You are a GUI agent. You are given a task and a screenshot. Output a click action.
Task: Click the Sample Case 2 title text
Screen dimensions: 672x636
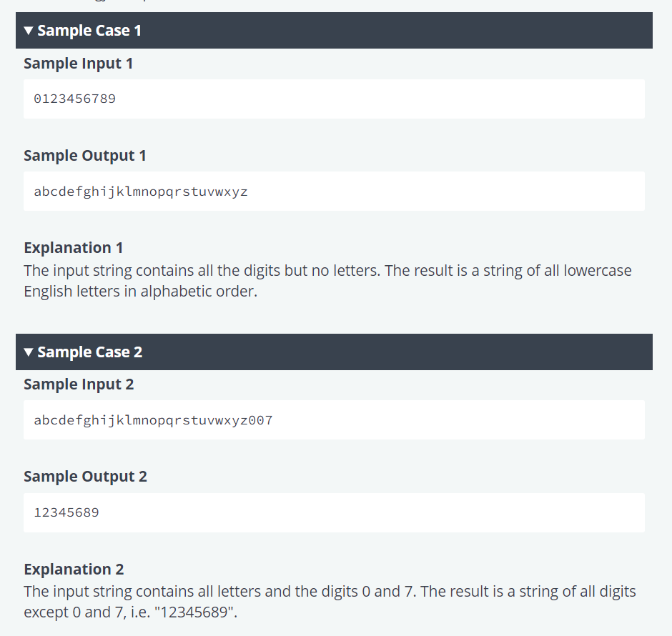coord(90,352)
